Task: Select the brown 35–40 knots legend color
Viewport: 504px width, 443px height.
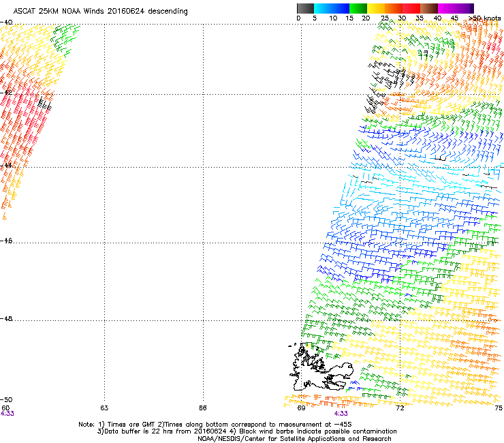Action: click(x=429, y=8)
